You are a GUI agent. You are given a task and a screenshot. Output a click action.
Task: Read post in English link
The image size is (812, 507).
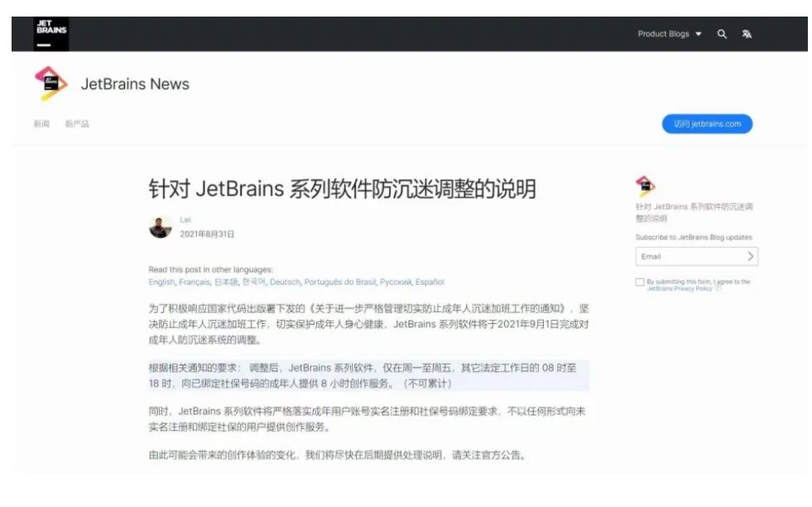161,282
